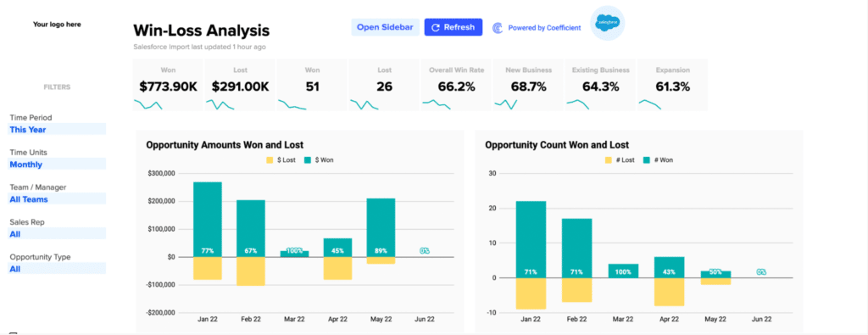
Task: Click the circular arrow icon on the Refresh button
Action: pos(436,28)
